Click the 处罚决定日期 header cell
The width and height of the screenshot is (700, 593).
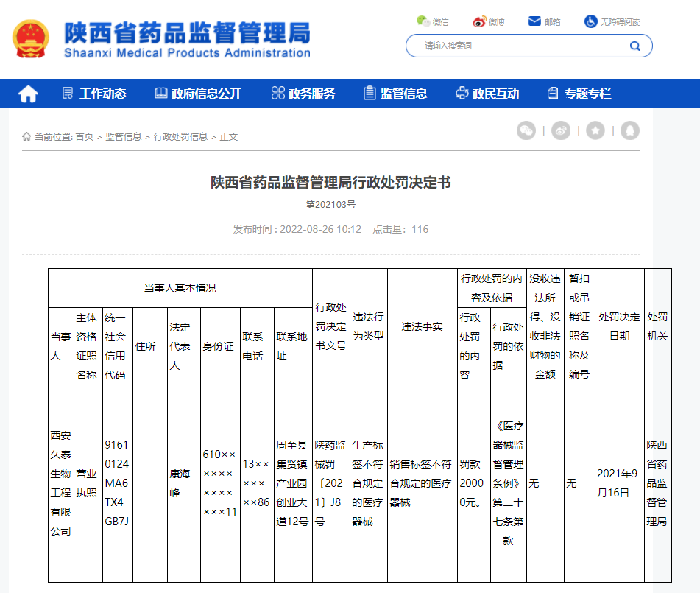620,326
